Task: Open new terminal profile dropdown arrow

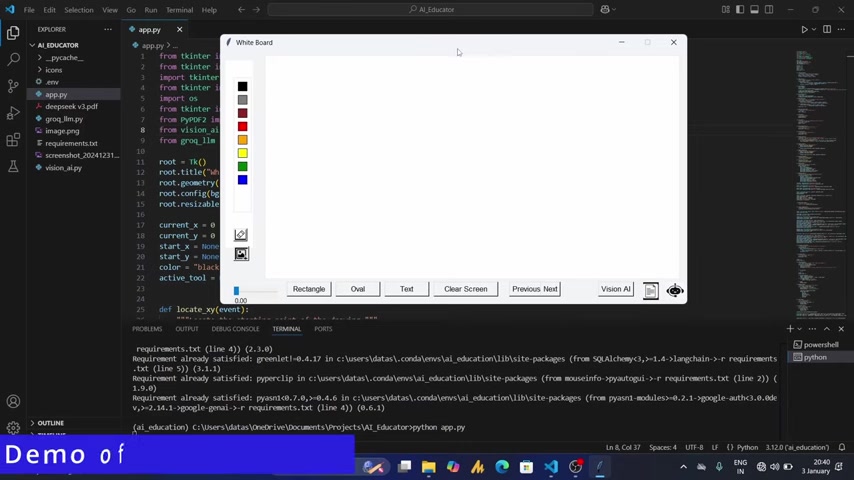Action: tap(800, 329)
